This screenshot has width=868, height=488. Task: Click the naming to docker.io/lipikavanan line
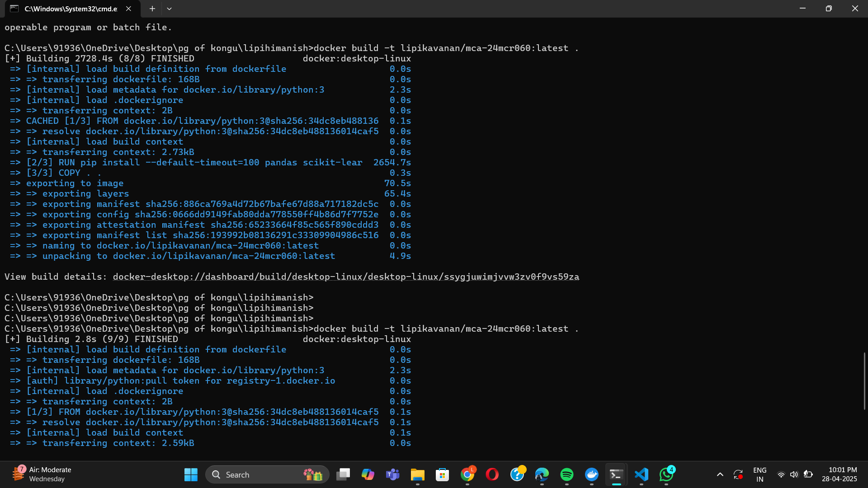210,245
